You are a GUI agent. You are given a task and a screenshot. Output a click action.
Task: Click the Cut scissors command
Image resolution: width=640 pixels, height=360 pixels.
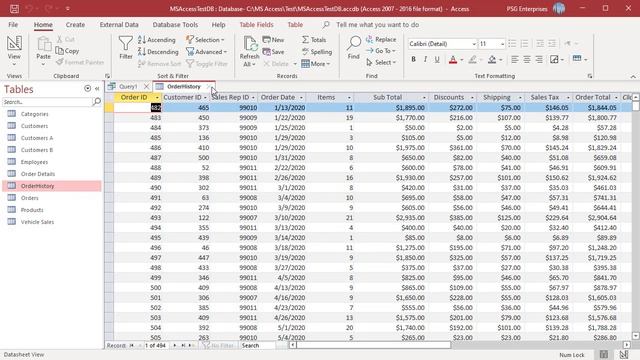(65, 39)
